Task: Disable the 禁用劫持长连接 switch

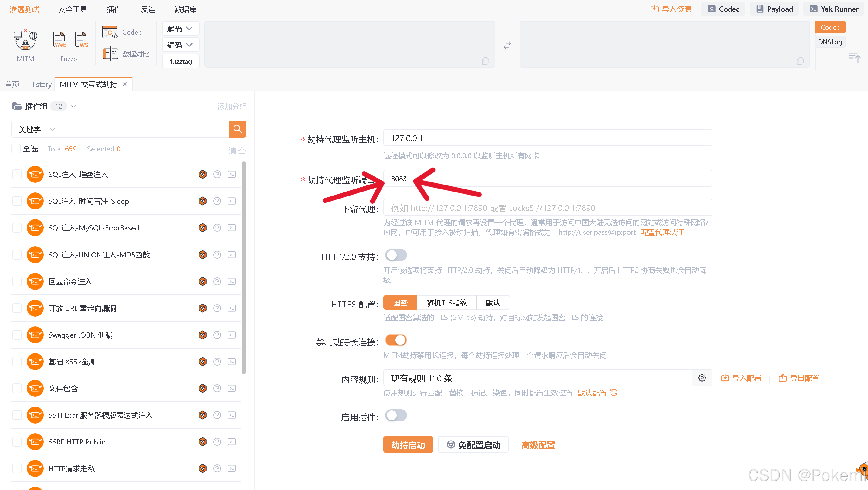Action: tap(396, 340)
